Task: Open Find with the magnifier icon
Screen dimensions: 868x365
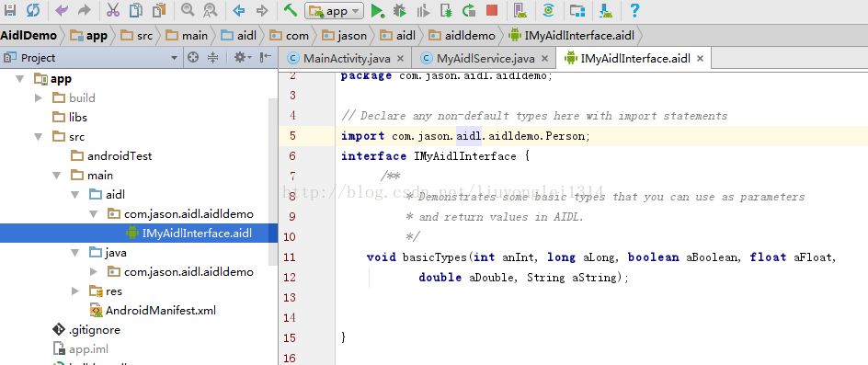Action: pos(188,10)
